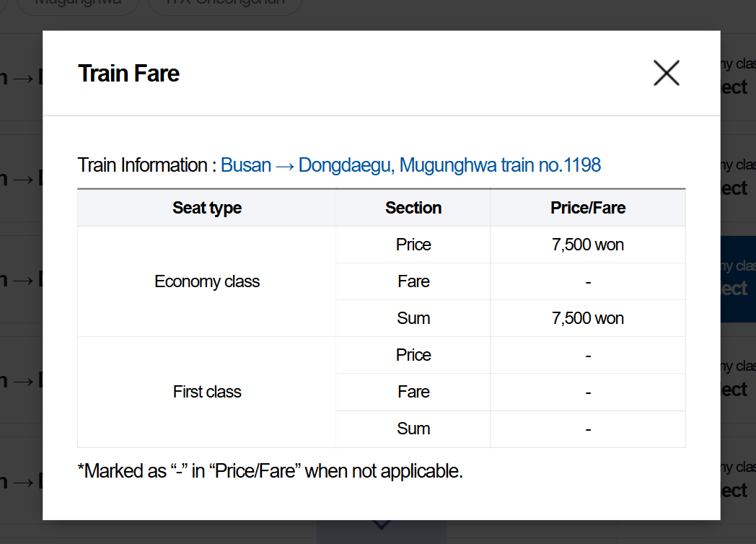Click the Economy class Price section cell

click(413, 245)
